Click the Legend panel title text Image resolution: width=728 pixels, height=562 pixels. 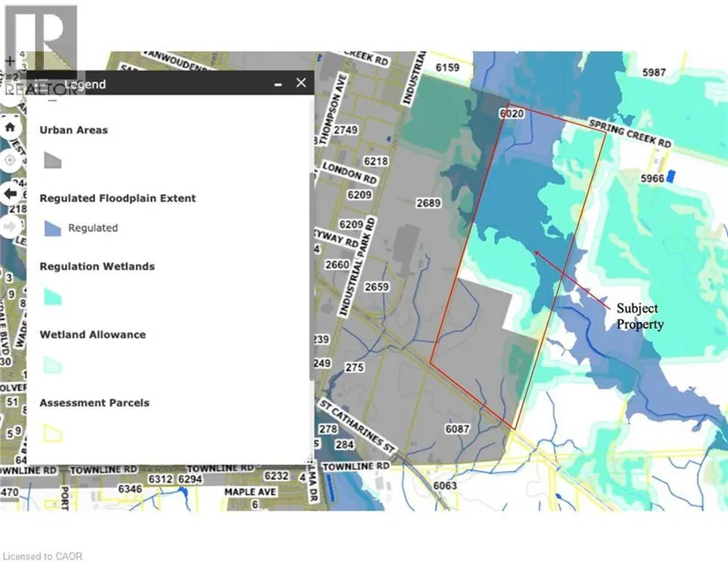(85, 85)
